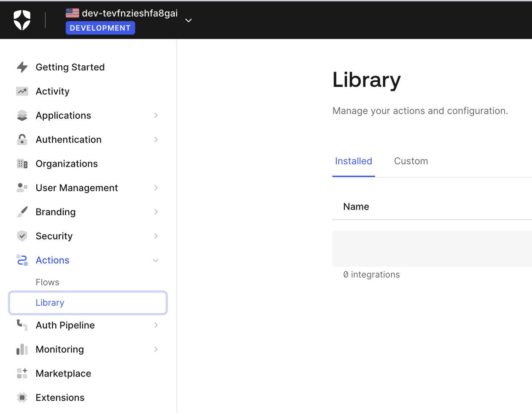Expand the Applications submenu chevron
This screenshot has width=532, height=413.
tap(156, 116)
